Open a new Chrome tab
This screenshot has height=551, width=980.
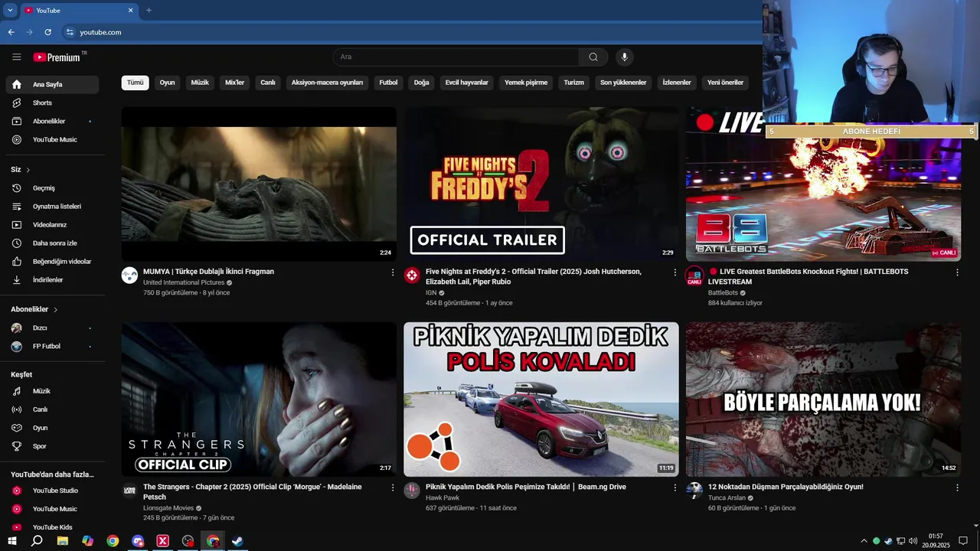tap(149, 10)
